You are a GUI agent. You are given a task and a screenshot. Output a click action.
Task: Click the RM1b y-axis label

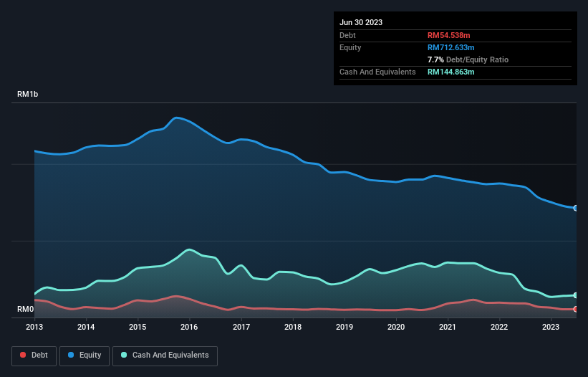28,95
